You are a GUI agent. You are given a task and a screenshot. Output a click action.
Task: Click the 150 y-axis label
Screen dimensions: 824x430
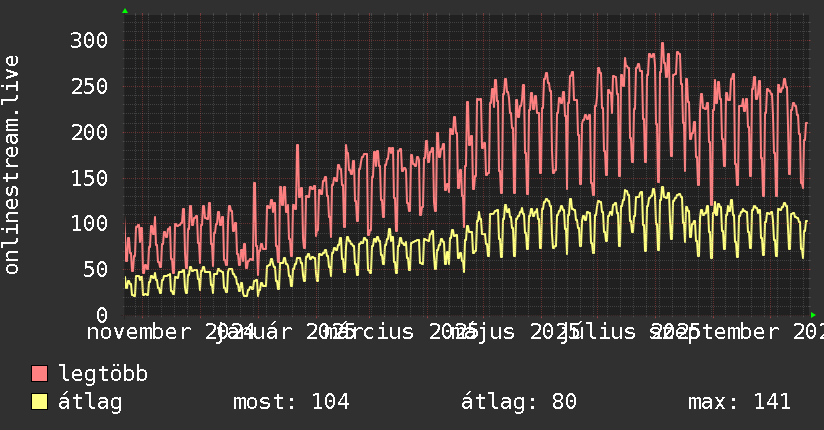pos(89,178)
